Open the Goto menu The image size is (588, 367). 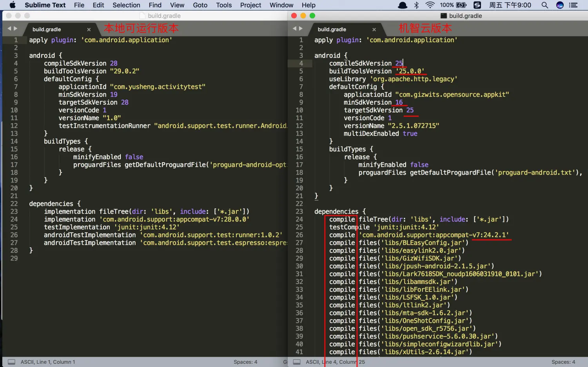pyautogui.click(x=200, y=5)
